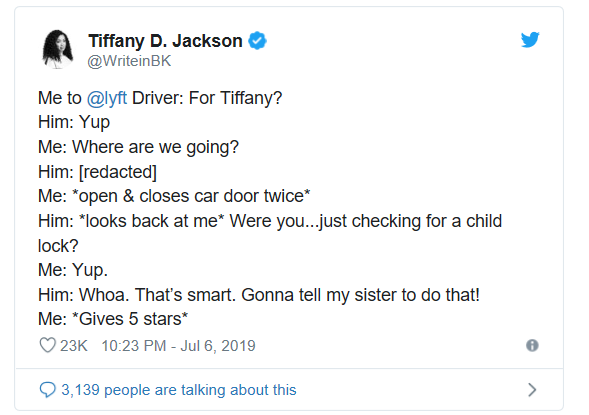Click the 'Me: *Gives 5 stars*' line

(x=113, y=319)
